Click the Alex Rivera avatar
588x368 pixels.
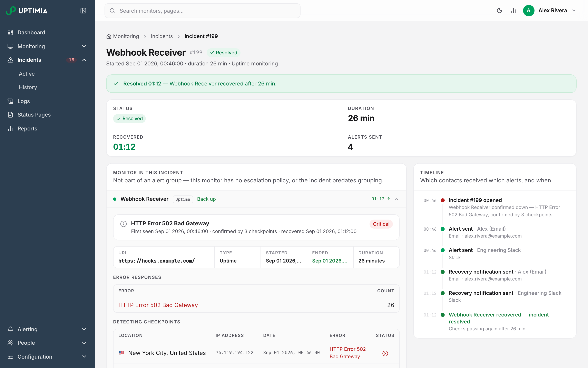(x=528, y=10)
